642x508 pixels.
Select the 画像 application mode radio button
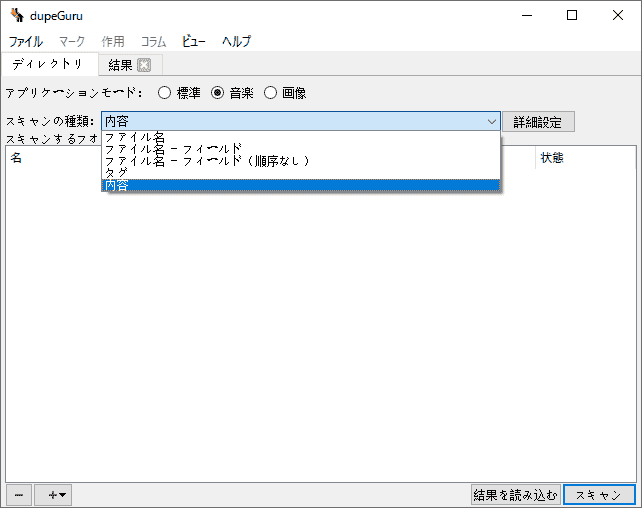pos(270,93)
